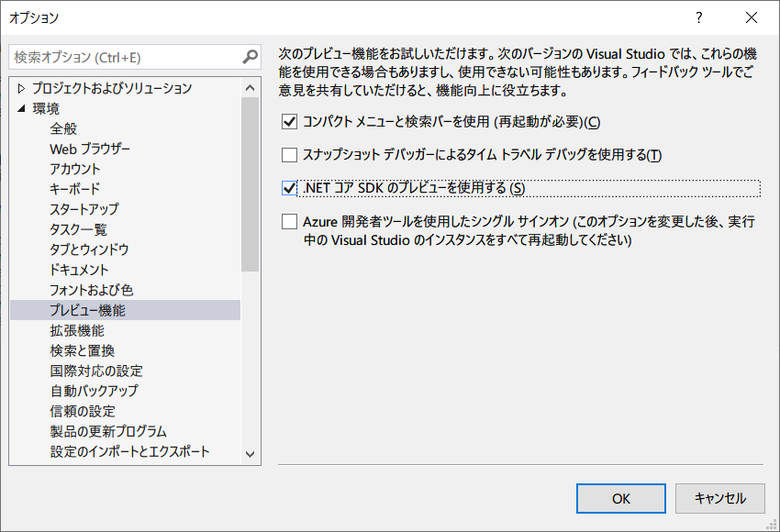Click the キャンセル button
The width and height of the screenshot is (780, 532).
click(x=719, y=498)
